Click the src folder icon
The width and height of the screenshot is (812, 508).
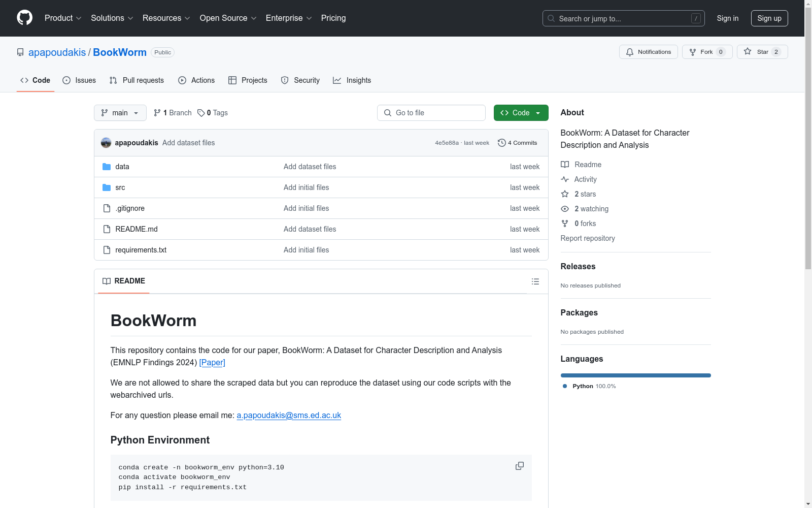click(107, 187)
